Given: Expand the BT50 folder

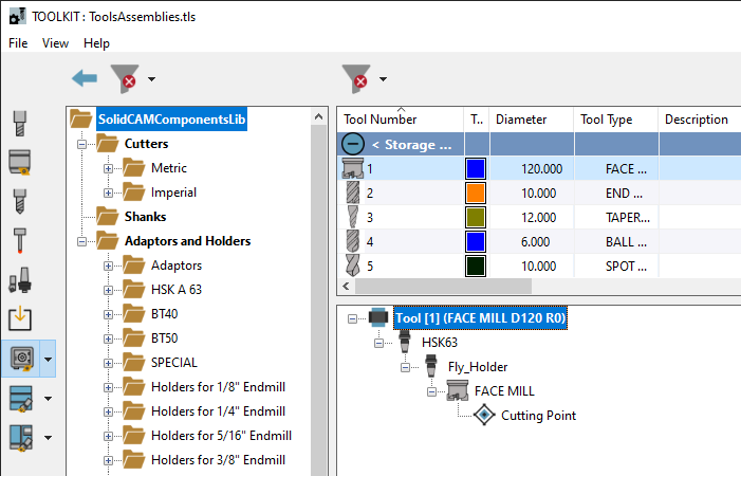Looking at the screenshot, I should (x=108, y=339).
